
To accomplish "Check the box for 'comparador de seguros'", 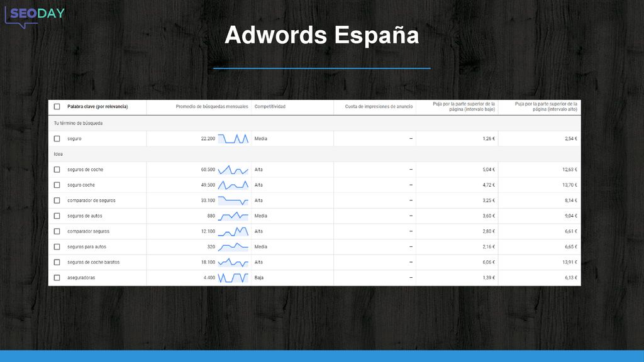I will (x=57, y=200).
